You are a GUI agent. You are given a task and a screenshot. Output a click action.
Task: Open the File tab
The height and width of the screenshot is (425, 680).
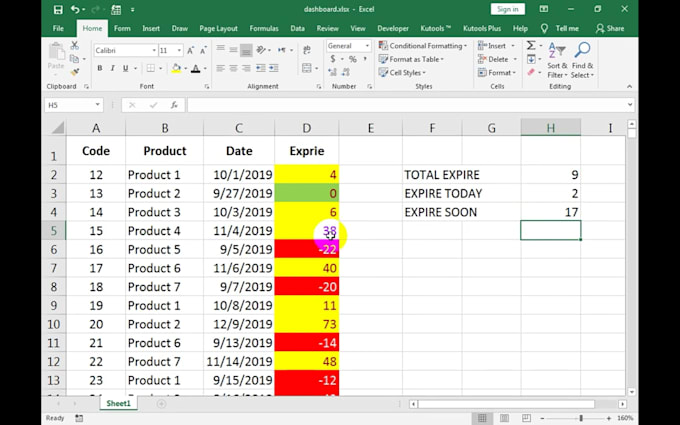coord(58,28)
